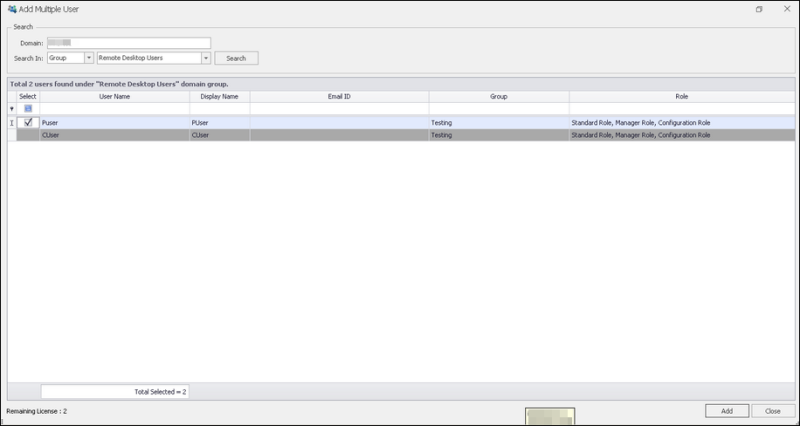Click the Add button
The width and height of the screenshot is (800, 426).
[726, 411]
